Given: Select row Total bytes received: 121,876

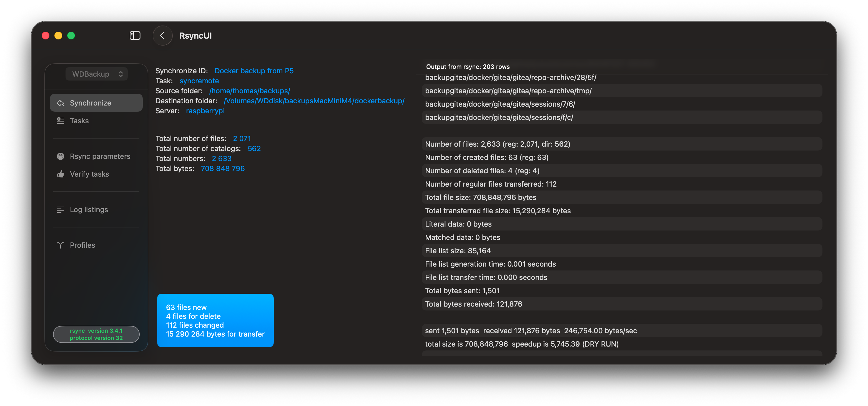Looking at the screenshot, I should point(622,304).
